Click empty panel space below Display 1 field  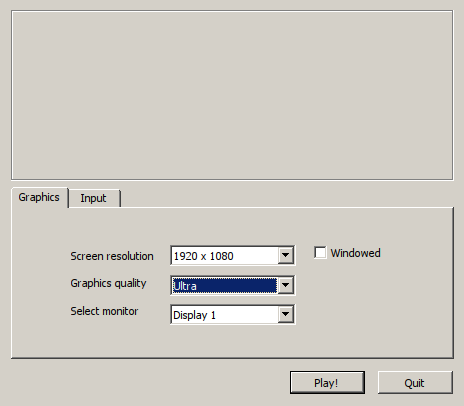click(232, 341)
